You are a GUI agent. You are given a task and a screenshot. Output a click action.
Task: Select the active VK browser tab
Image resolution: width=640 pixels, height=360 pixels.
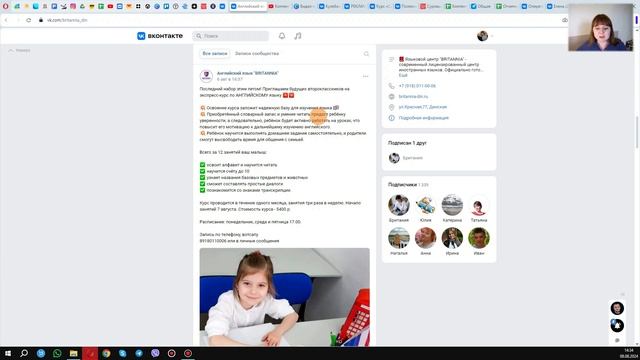248,6
